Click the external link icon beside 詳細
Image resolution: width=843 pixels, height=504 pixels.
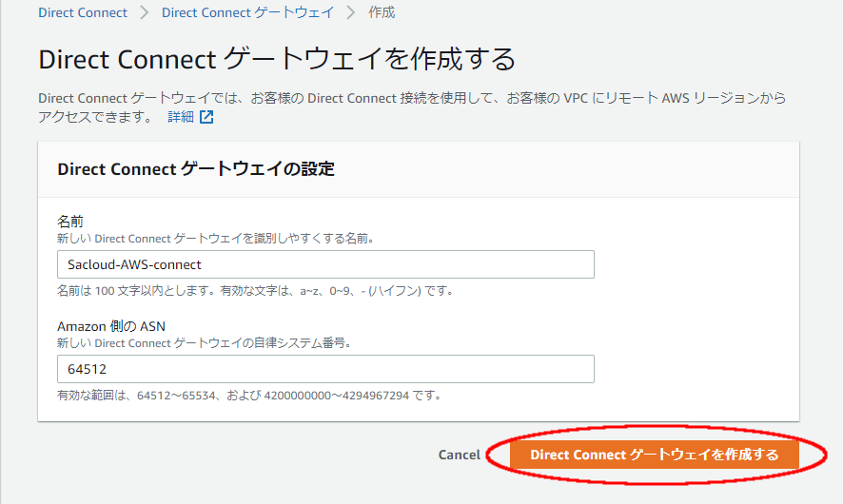(x=206, y=117)
